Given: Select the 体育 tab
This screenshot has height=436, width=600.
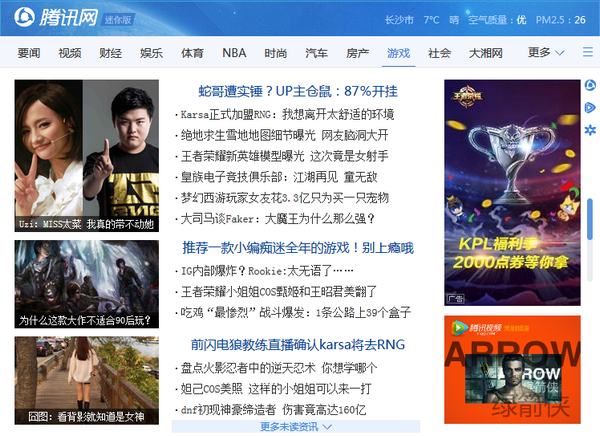Looking at the screenshot, I should tap(192, 53).
